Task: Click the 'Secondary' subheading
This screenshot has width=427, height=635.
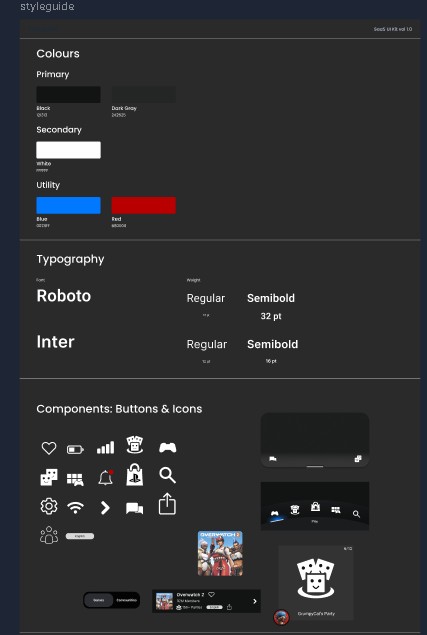Action: tap(59, 130)
